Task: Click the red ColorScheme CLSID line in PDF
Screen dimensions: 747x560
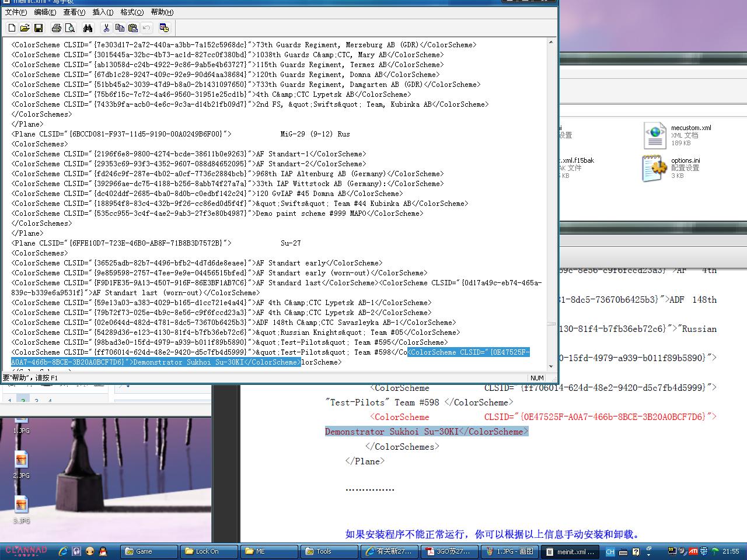Action: [x=543, y=417]
